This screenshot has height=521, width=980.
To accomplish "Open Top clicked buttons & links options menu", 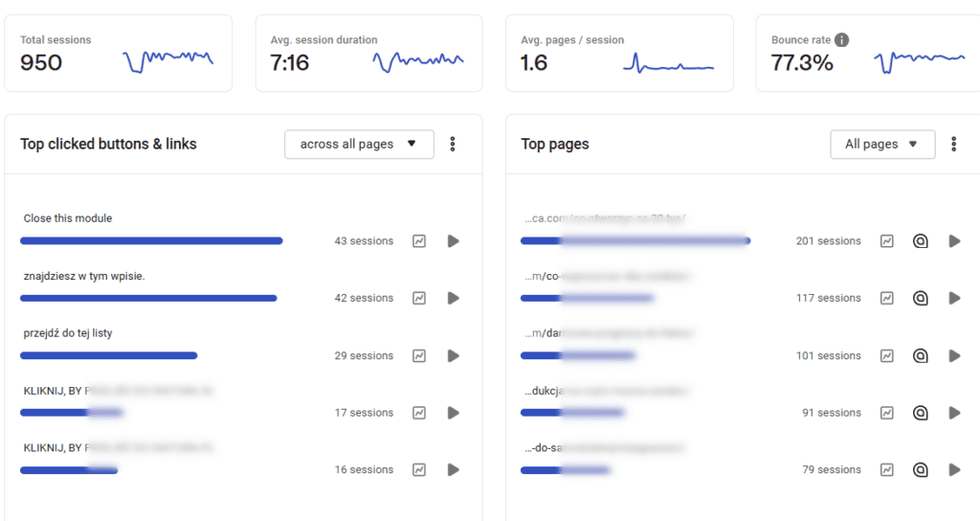I will pos(453,145).
